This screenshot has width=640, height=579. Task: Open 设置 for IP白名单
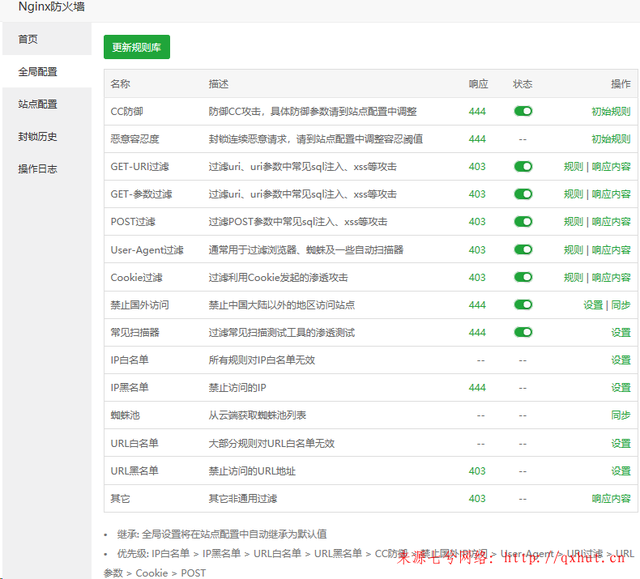point(621,360)
